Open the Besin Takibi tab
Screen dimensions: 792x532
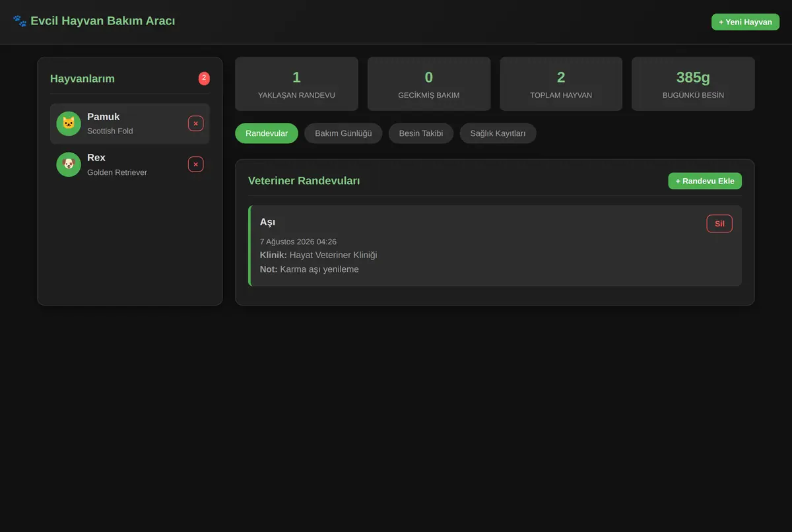tap(421, 133)
